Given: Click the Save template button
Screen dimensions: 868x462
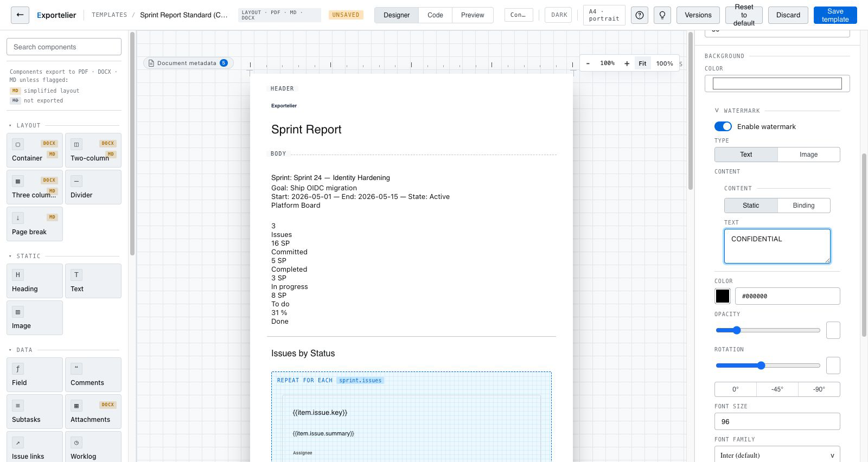Looking at the screenshot, I should 835,15.
